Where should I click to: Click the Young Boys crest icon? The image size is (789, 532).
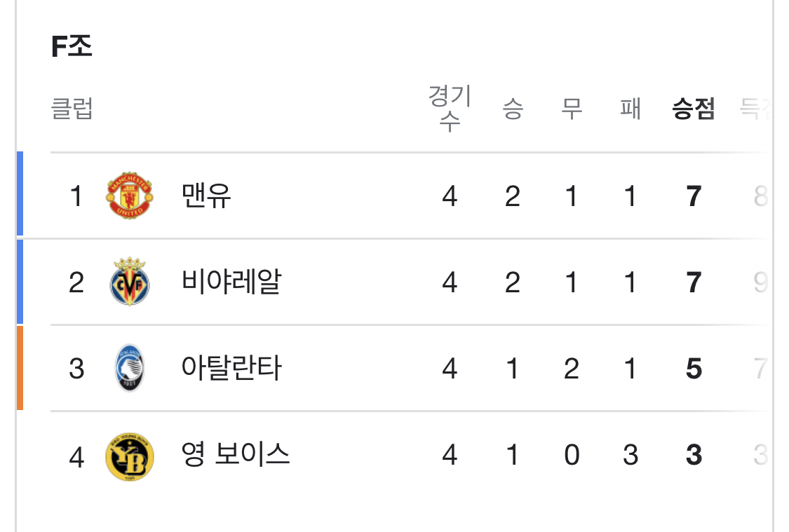click(129, 456)
